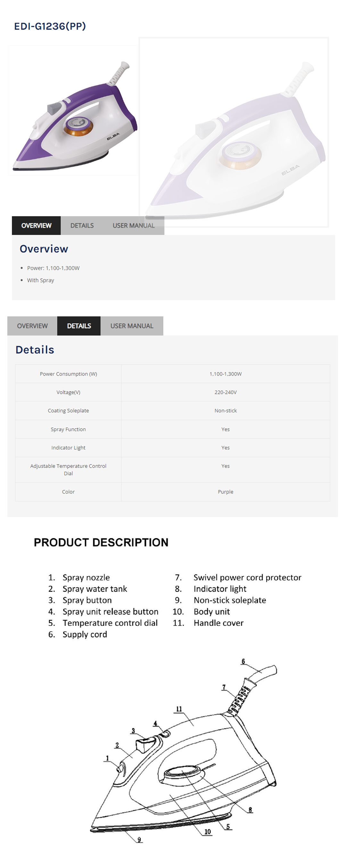Select the dark highlighted Details tab
The height and width of the screenshot is (868, 346).
pyautogui.click(x=79, y=326)
